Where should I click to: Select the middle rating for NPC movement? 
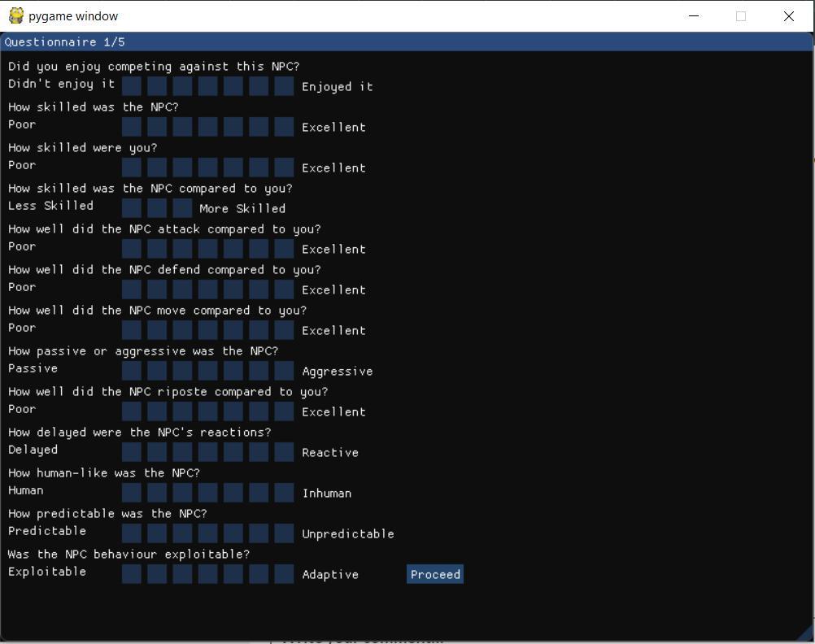click(207, 329)
